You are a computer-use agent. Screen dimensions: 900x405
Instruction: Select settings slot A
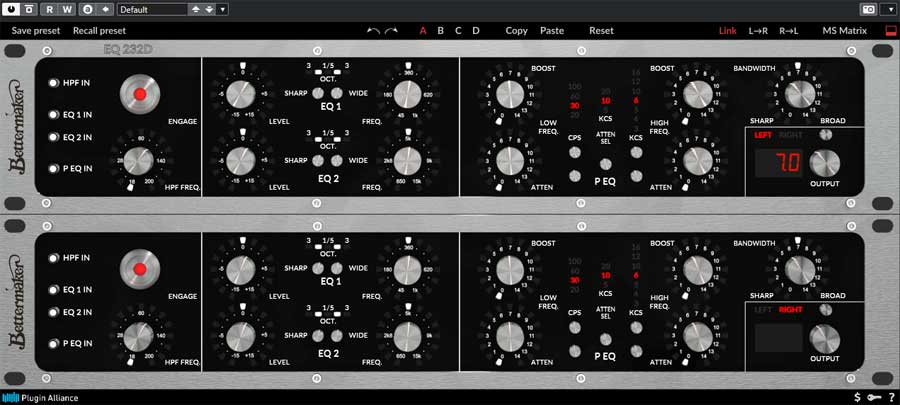pyautogui.click(x=423, y=31)
